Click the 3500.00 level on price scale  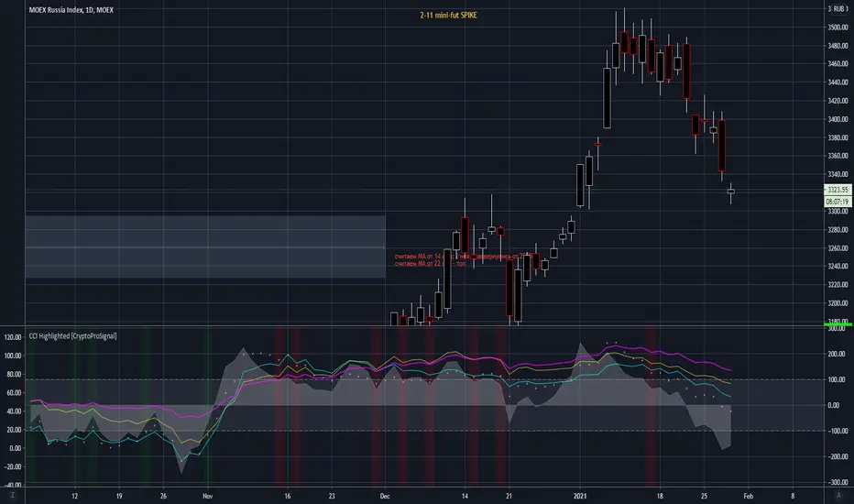838,27
